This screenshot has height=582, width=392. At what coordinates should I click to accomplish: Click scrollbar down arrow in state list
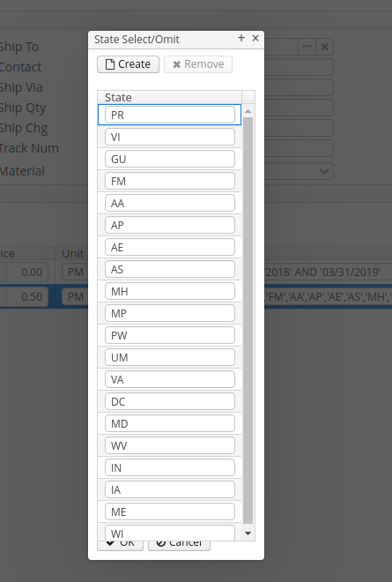pos(248,533)
